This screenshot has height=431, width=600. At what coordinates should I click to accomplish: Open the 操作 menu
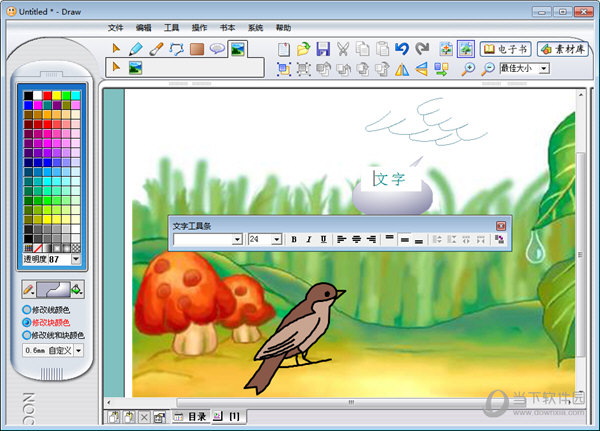(199, 28)
